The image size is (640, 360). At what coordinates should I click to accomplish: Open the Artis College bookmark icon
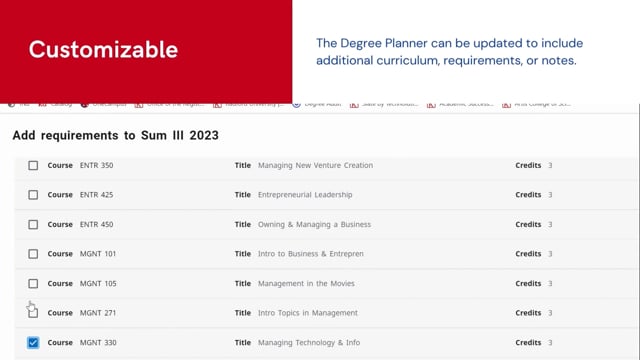point(507,105)
